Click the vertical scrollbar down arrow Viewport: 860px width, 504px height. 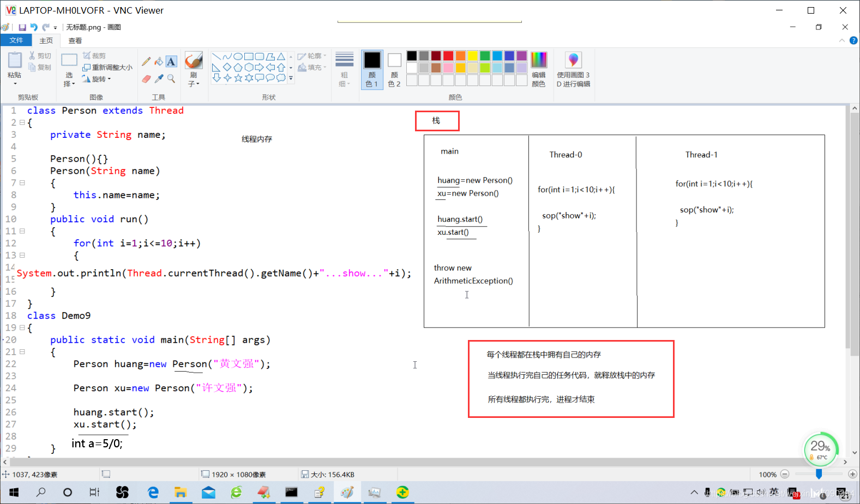tap(855, 453)
